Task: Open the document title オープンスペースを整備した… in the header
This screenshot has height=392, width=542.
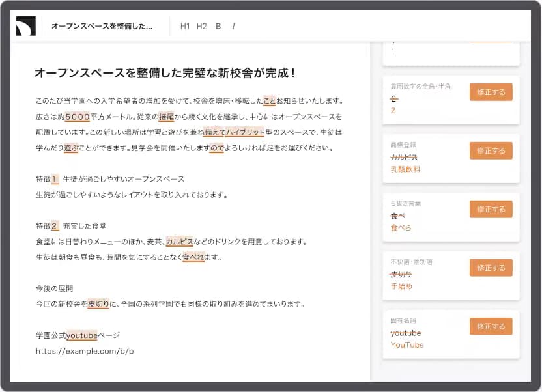Action: click(102, 26)
